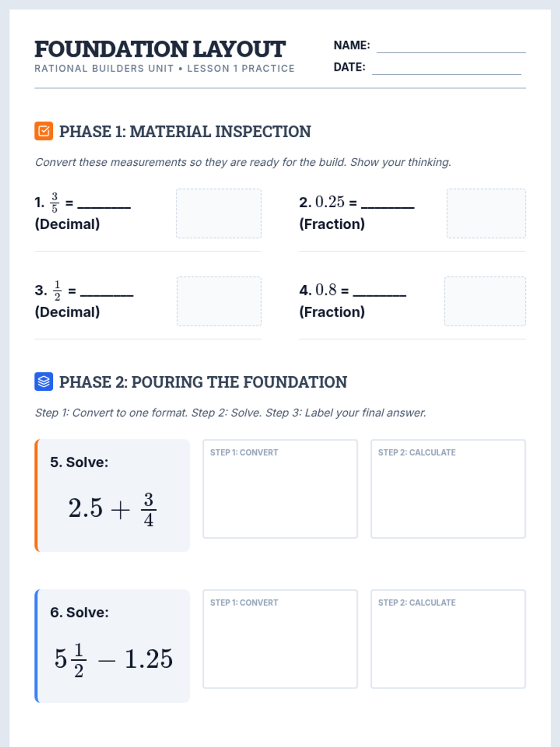Click the Foundation Layout title
560x747 pixels.
(160, 49)
